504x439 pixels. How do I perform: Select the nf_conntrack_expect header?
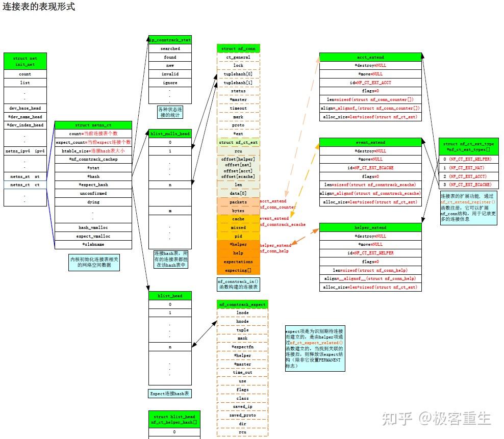[x=242, y=304]
